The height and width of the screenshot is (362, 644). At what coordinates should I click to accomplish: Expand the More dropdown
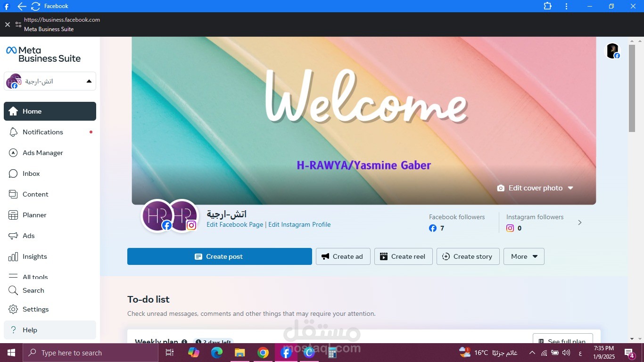coord(524,256)
